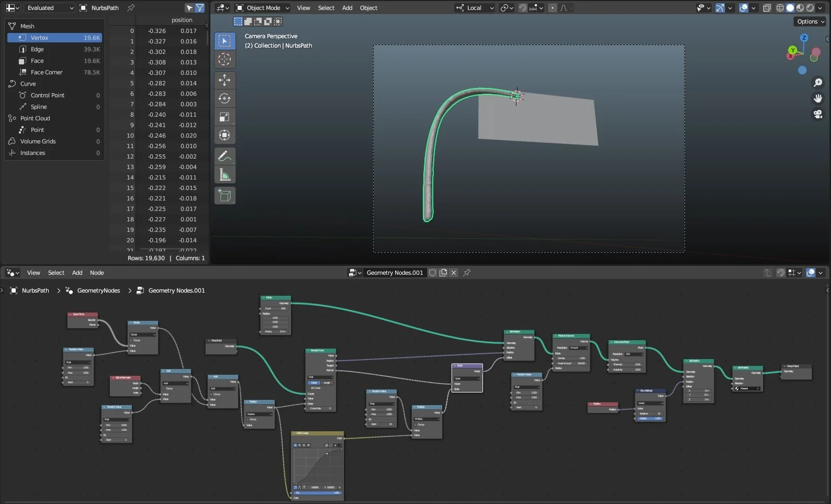
Task: Click the RGB Curves graph area
Action: [318, 466]
